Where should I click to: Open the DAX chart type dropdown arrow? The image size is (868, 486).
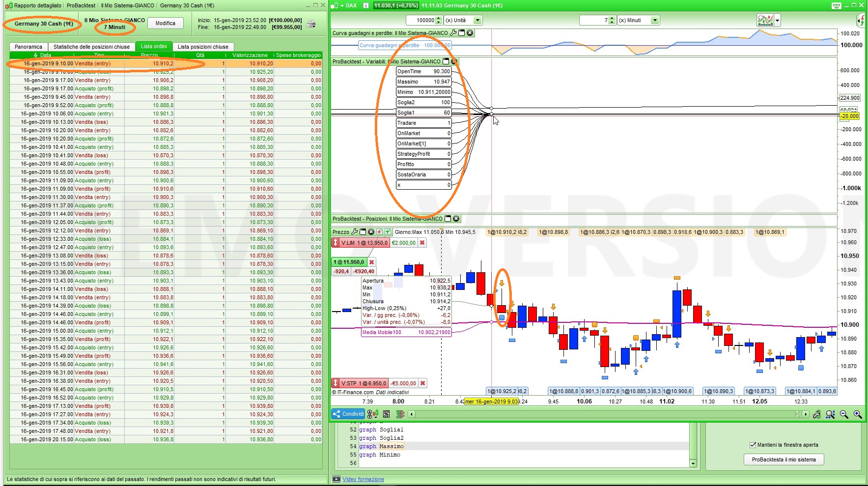pos(342,5)
